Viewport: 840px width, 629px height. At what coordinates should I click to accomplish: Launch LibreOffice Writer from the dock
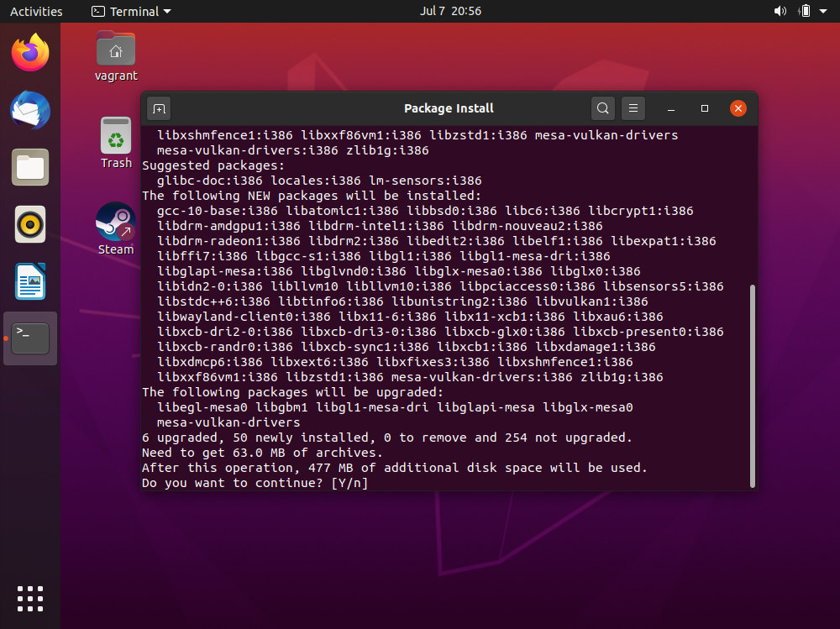pos(30,281)
